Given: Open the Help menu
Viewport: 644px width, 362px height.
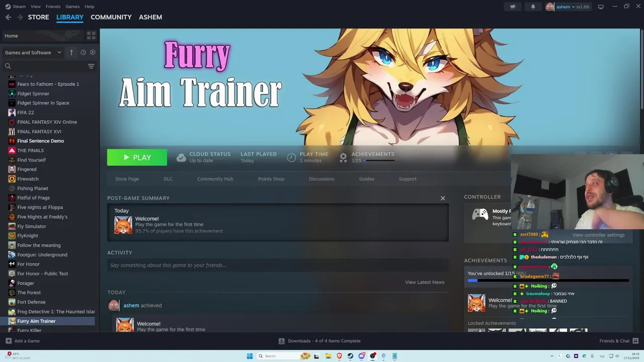Looking at the screenshot, I should (x=89, y=7).
